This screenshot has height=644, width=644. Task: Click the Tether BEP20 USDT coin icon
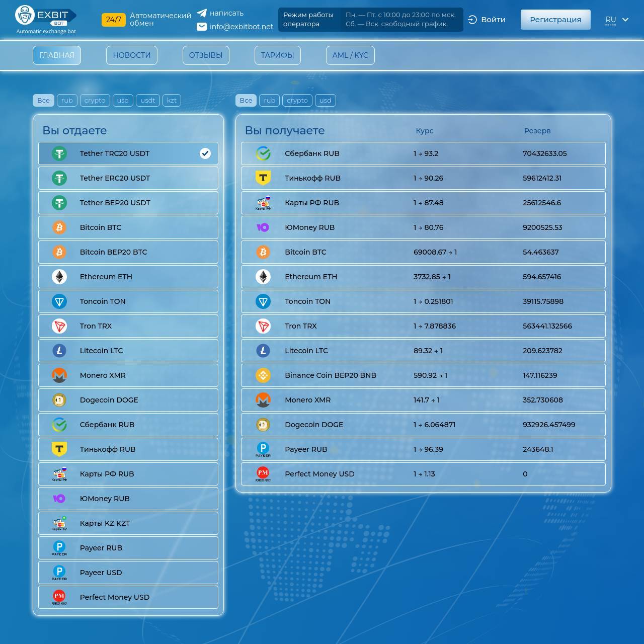click(x=59, y=203)
